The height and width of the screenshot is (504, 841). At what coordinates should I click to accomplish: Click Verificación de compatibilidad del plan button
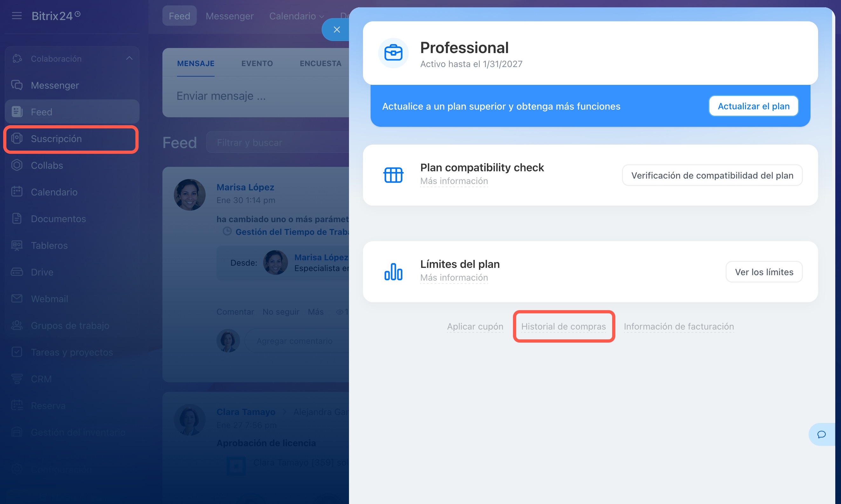712,175
